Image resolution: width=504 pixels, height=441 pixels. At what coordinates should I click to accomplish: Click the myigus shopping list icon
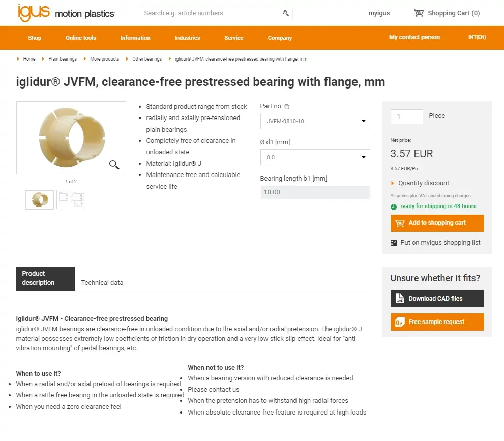pyautogui.click(x=394, y=243)
